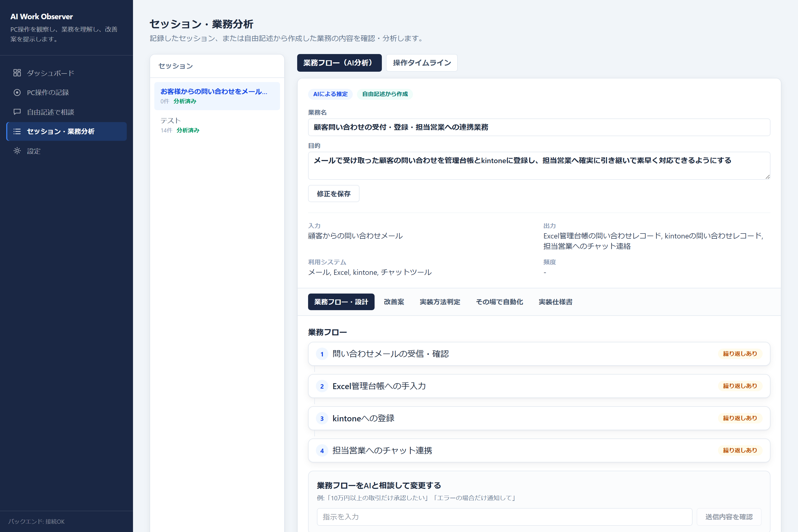
Task: Click the 利用システム value メール, Excel, kintone
Action: pyautogui.click(x=369, y=272)
